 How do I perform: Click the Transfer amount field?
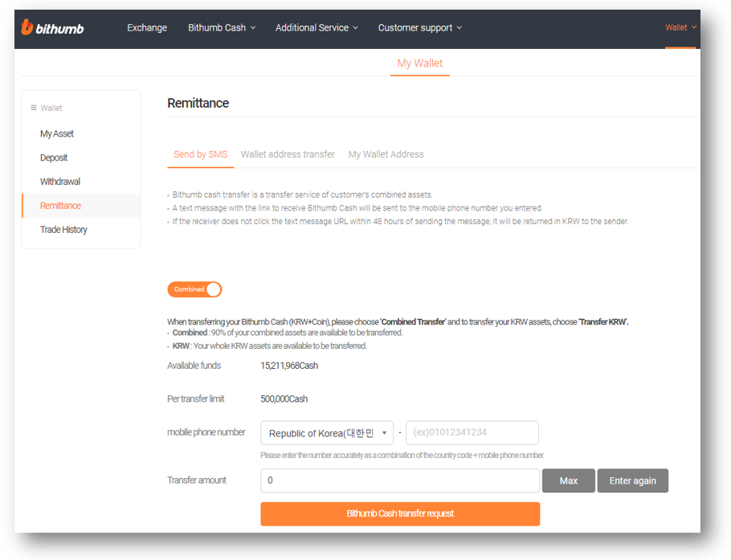click(x=400, y=480)
